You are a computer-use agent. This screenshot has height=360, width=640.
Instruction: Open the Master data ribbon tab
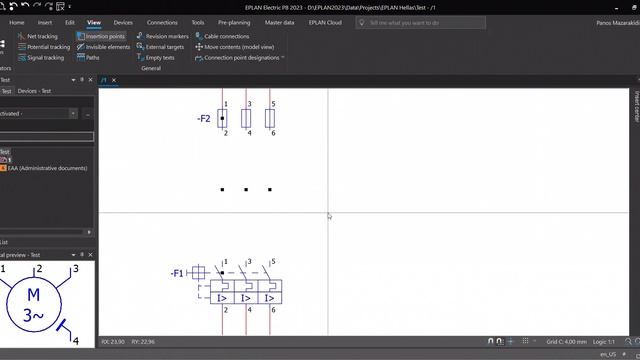tap(279, 22)
